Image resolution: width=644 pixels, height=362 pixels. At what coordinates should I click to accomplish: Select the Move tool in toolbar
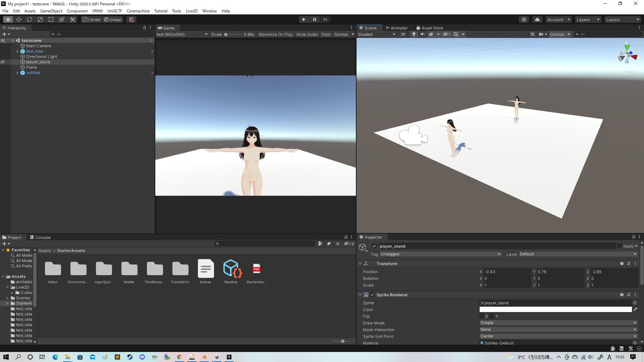(19, 19)
